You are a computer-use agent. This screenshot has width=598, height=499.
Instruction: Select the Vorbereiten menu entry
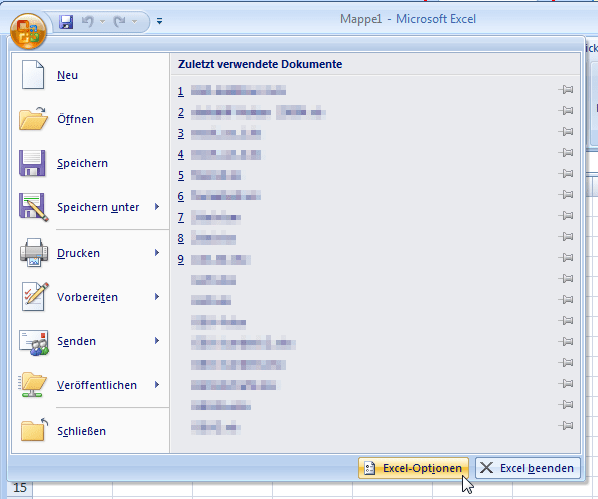point(91,297)
